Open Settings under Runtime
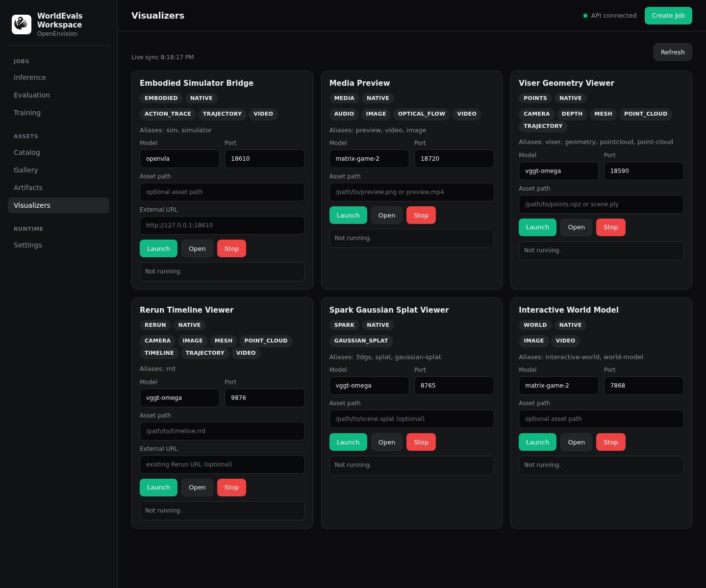 click(58, 245)
